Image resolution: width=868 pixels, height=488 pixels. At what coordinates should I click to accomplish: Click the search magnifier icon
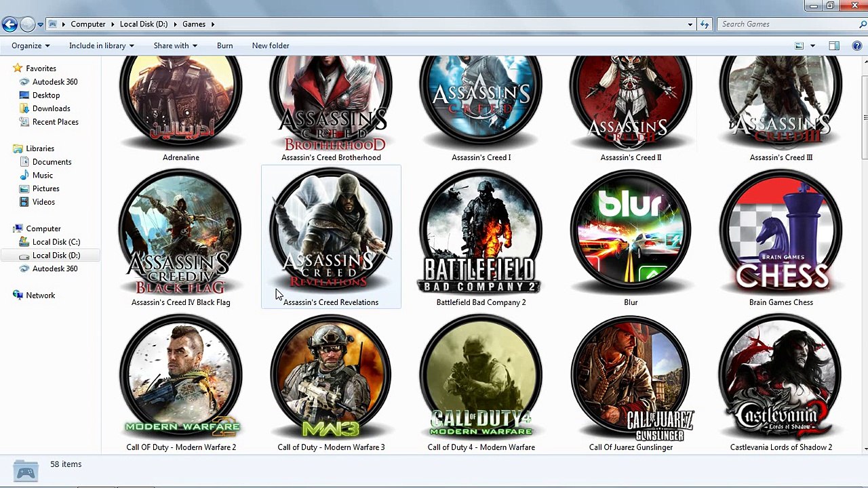tap(863, 24)
